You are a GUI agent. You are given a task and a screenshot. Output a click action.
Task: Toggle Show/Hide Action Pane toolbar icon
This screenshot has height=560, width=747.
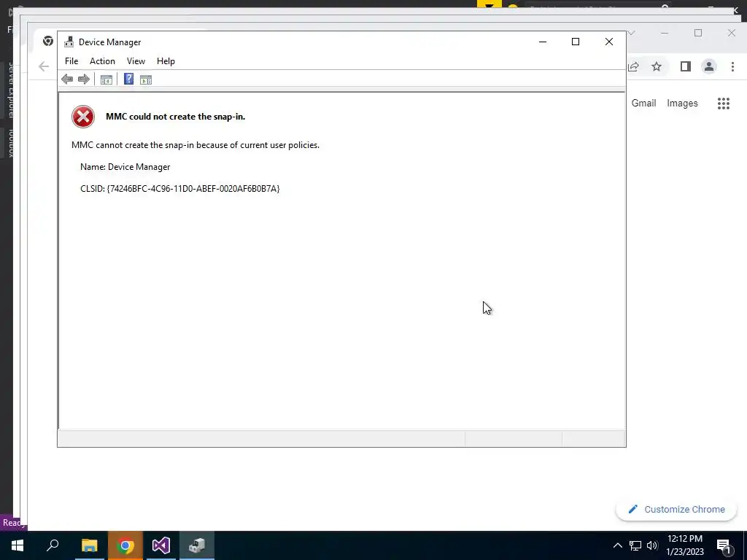(x=146, y=79)
